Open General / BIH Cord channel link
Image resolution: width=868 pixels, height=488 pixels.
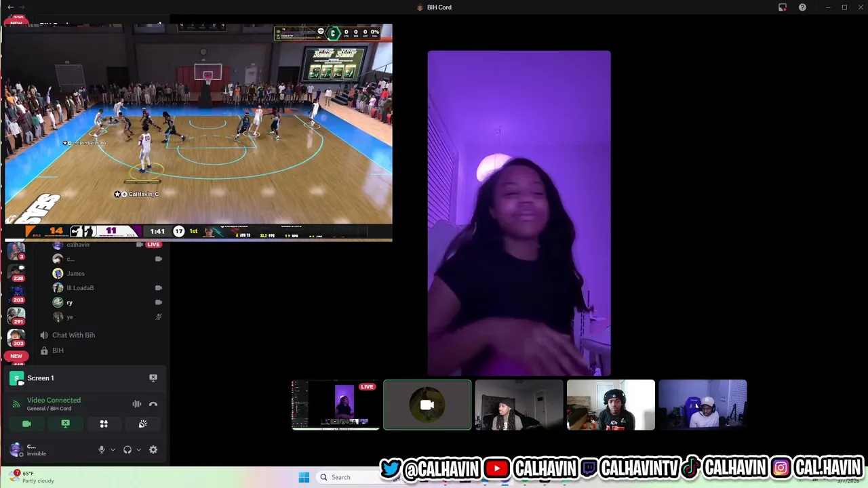tap(49, 409)
